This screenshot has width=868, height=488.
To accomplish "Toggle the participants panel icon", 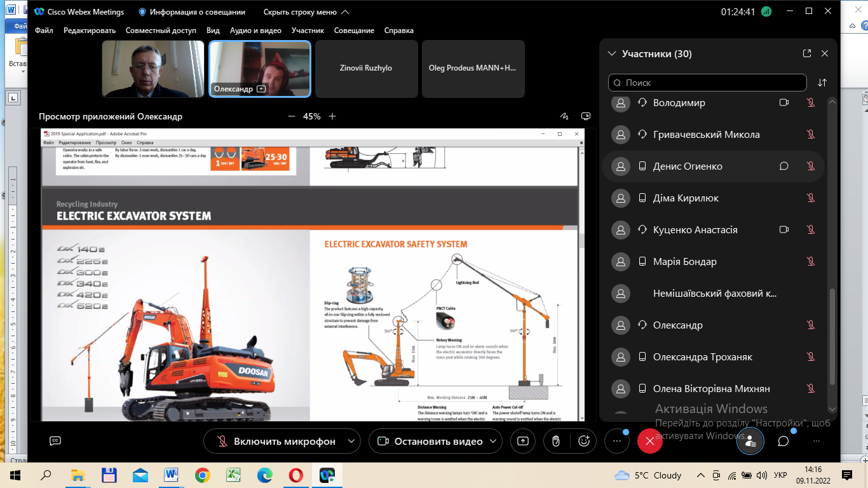I will [x=750, y=441].
